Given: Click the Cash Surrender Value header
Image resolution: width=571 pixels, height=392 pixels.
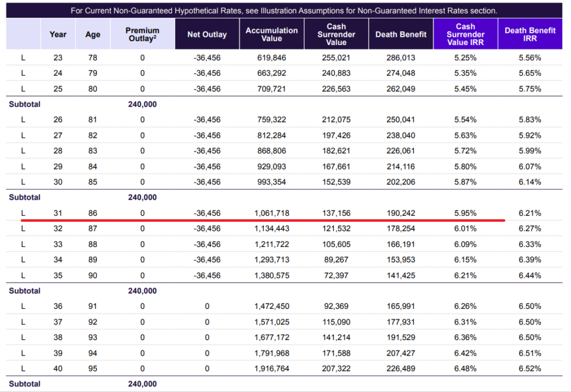Looking at the screenshot, I should (x=336, y=35).
